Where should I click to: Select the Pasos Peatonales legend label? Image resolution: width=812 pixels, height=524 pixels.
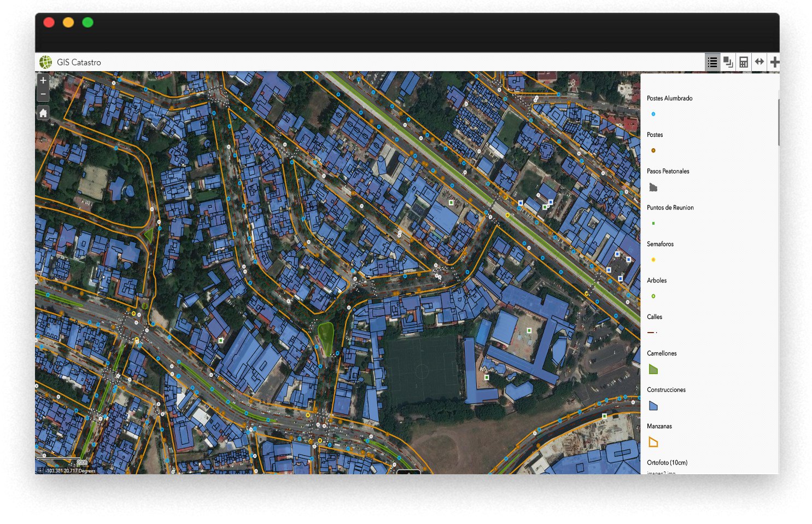[x=668, y=171]
